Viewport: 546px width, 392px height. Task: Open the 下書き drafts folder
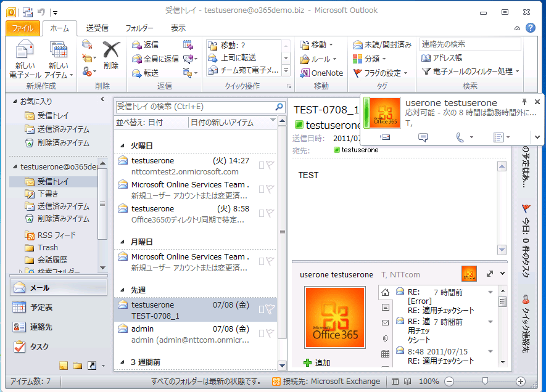point(48,194)
